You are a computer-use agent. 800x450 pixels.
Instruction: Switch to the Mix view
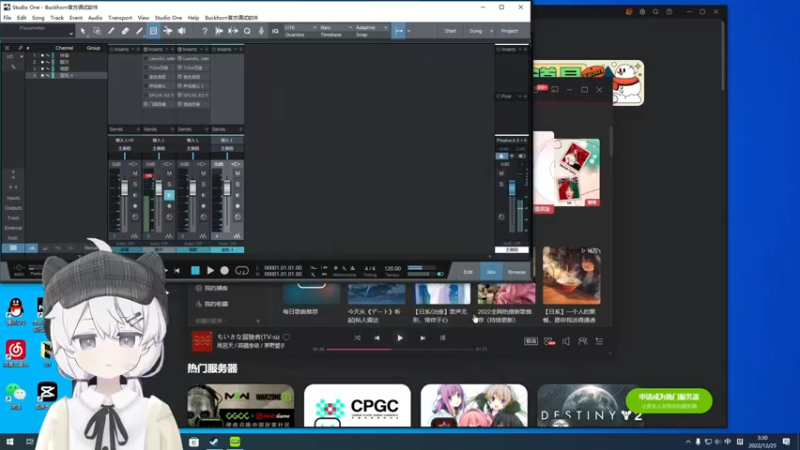click(x=491, y=272)
